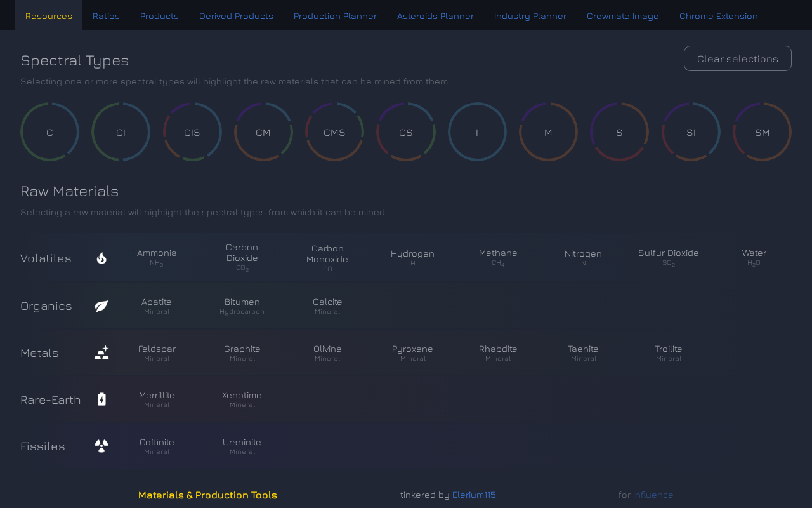Select Uraninite under Fissiles
This screenshot has width=812, height=508.
[242, 446]
